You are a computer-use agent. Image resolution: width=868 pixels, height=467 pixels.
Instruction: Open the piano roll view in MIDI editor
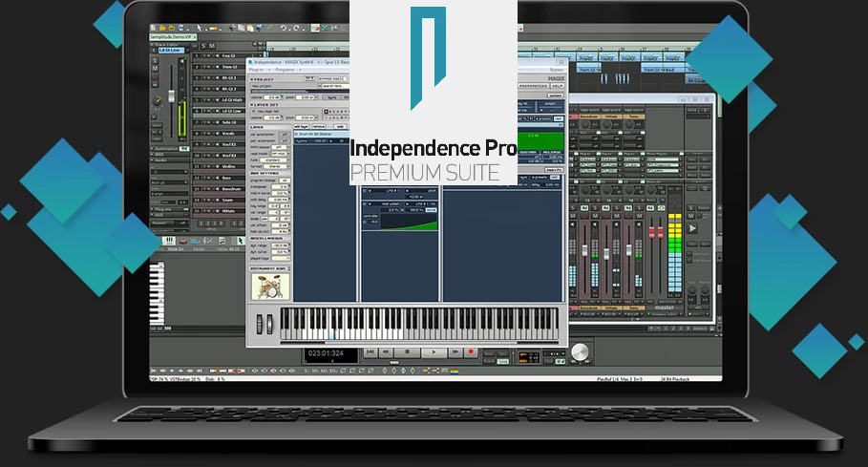pyautogui.click(x=169, y=241)
